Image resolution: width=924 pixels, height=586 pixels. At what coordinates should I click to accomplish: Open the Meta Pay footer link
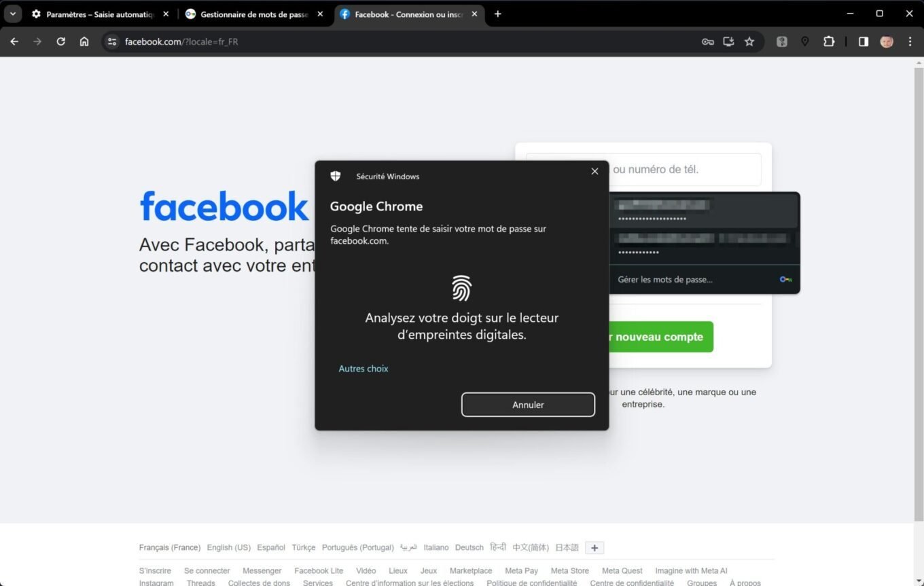coord(522,571)
